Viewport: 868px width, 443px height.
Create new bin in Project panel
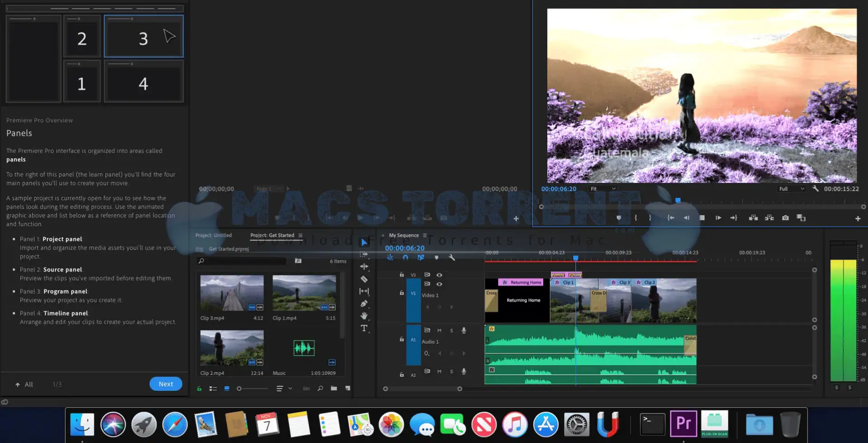click(334, 388)
